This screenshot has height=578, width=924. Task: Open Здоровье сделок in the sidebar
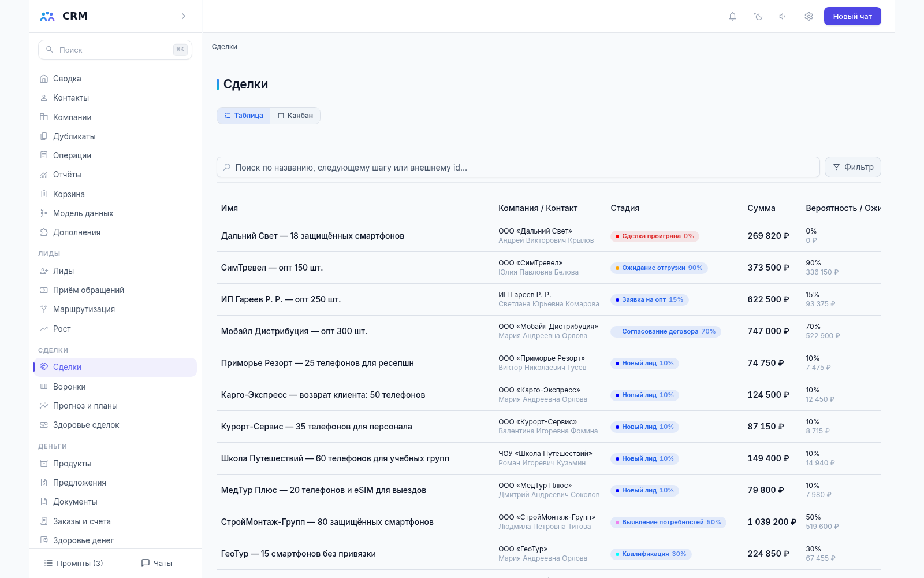point(115,425)
